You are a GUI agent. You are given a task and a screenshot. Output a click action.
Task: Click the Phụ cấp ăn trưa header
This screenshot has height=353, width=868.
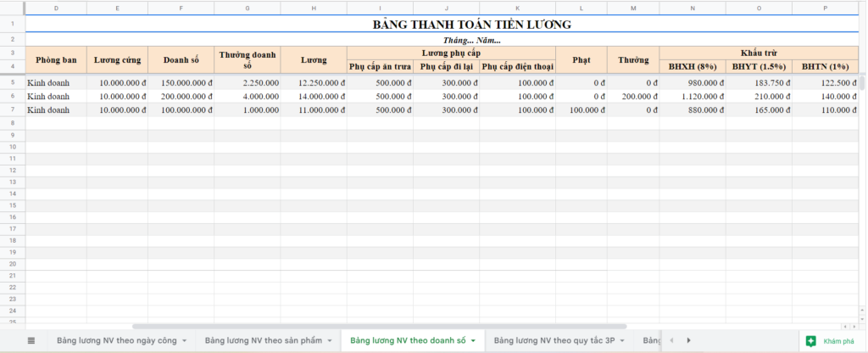coord(381,66)
